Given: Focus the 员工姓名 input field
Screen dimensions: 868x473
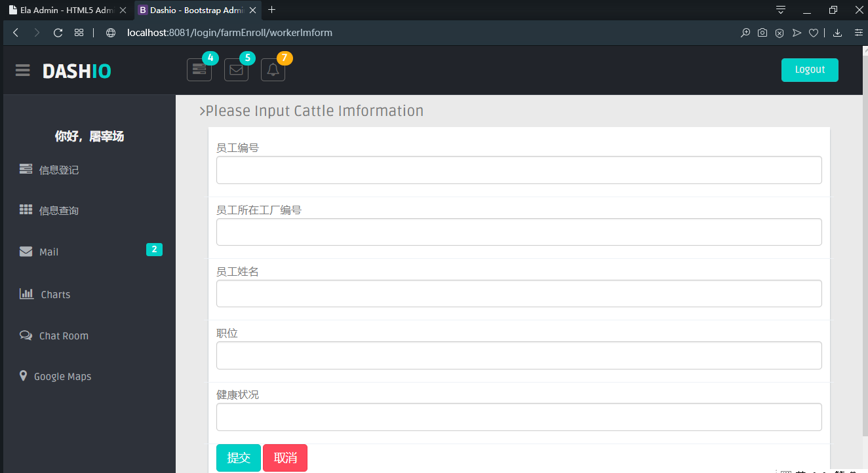Looking at the screenshot, I should (x=519, y=293).
